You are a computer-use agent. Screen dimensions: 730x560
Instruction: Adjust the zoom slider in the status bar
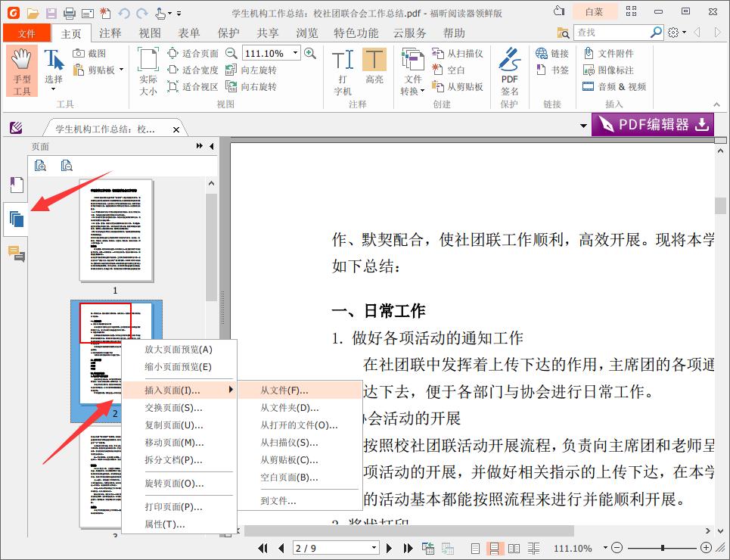point(664,547)
